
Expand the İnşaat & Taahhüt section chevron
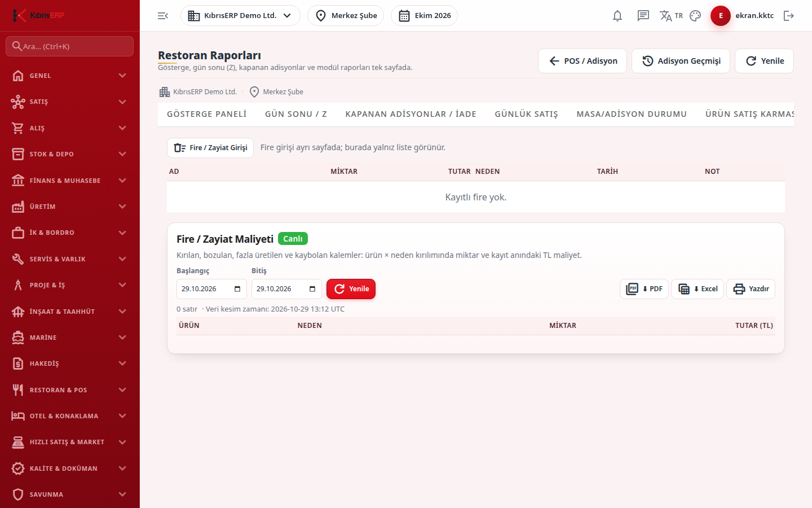coord(122,312)
